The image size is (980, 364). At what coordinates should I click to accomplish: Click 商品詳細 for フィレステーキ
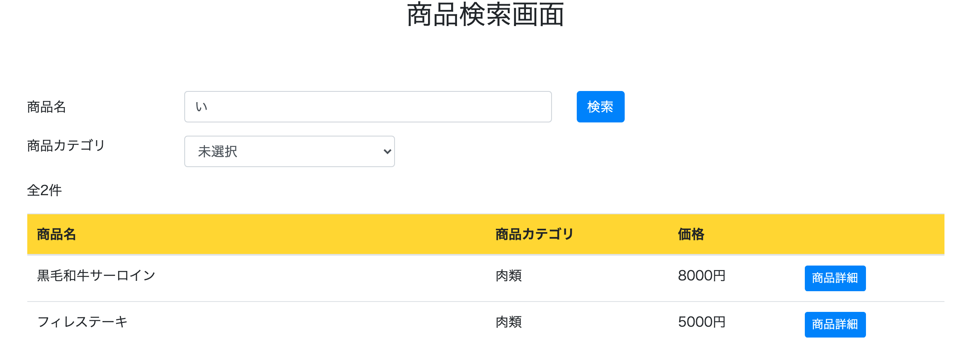click(835, 325)
